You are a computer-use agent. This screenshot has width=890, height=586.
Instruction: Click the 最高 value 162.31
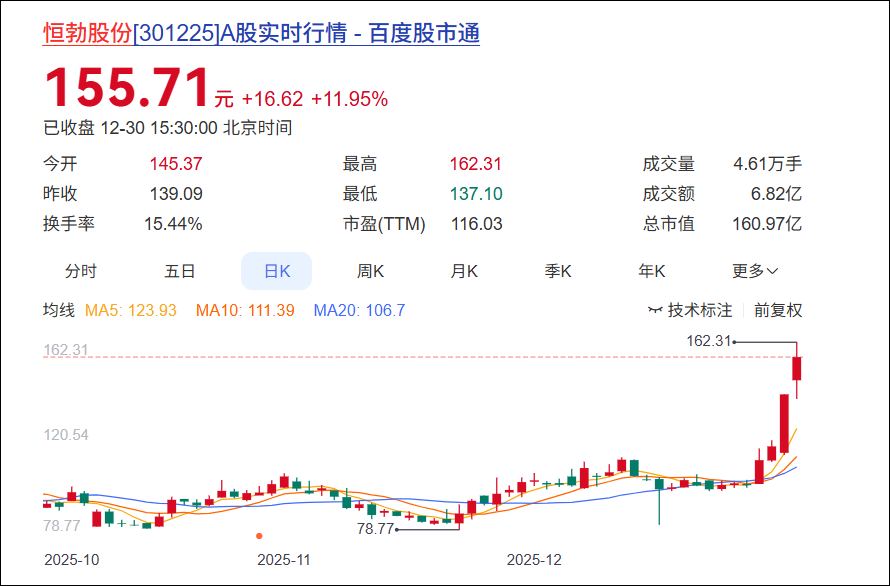476,165
